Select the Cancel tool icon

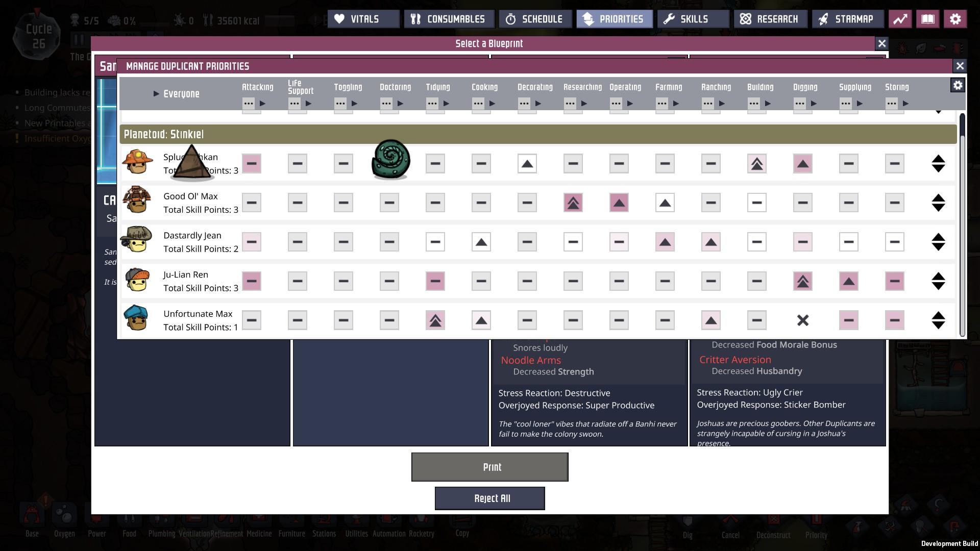[731, 519]
